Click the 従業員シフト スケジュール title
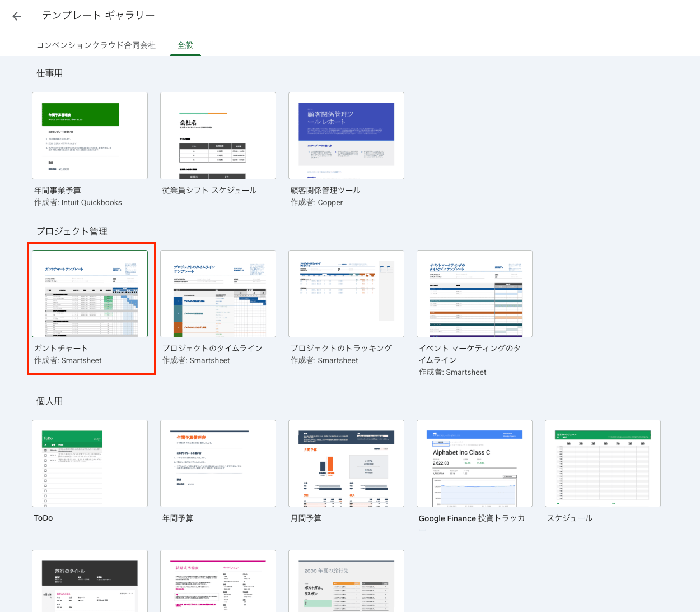 tap(209, 191)
